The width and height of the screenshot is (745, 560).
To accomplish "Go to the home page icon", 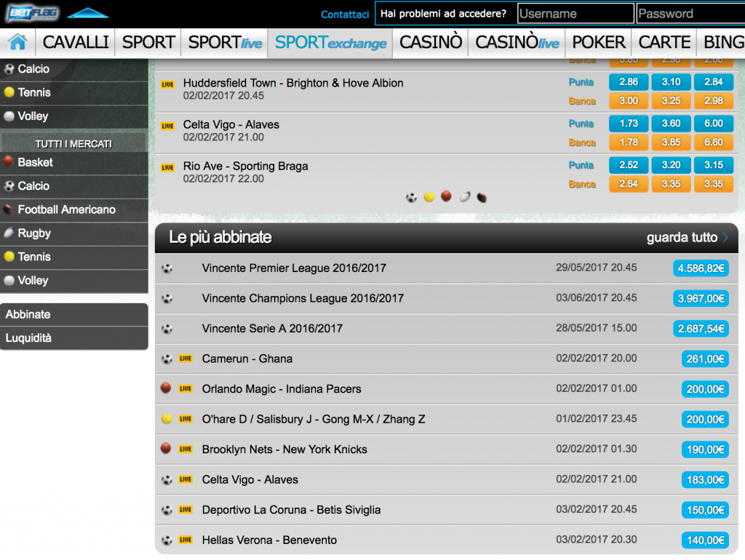I will 17,42.
